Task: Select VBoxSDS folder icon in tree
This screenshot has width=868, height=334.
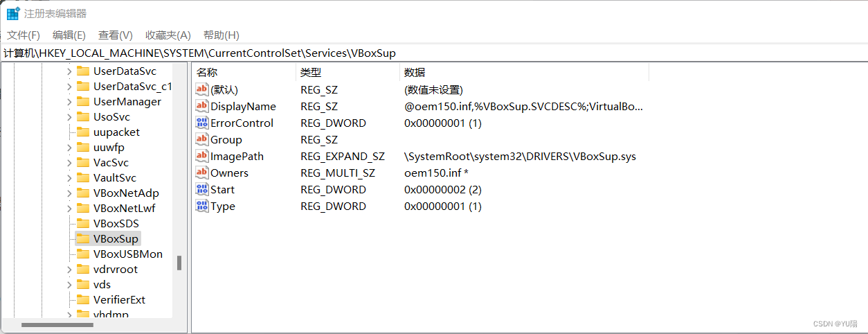Action: click(x=83, y=224)
